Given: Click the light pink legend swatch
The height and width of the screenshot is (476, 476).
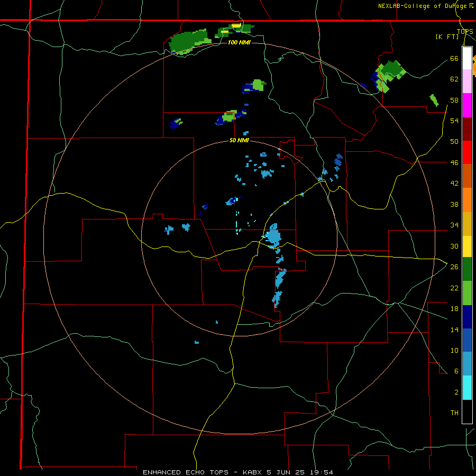Looking at the screenshot, I should click(x=467, y=81).
